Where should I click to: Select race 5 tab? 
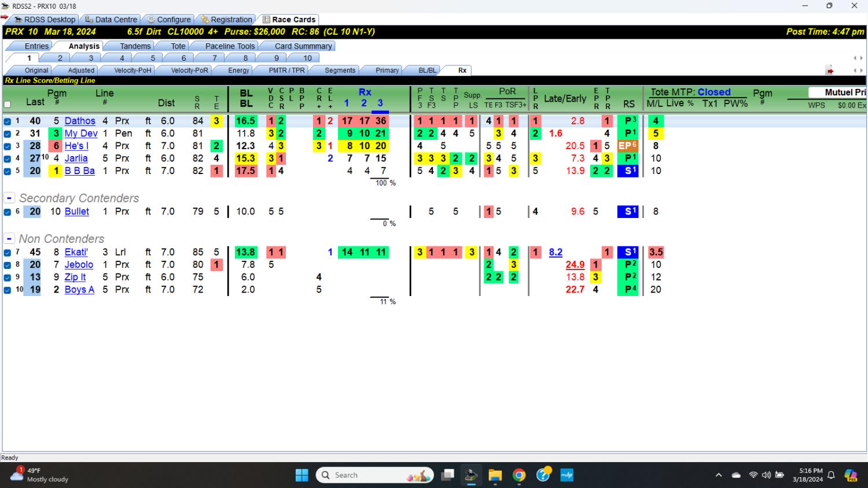coord(153,58)
